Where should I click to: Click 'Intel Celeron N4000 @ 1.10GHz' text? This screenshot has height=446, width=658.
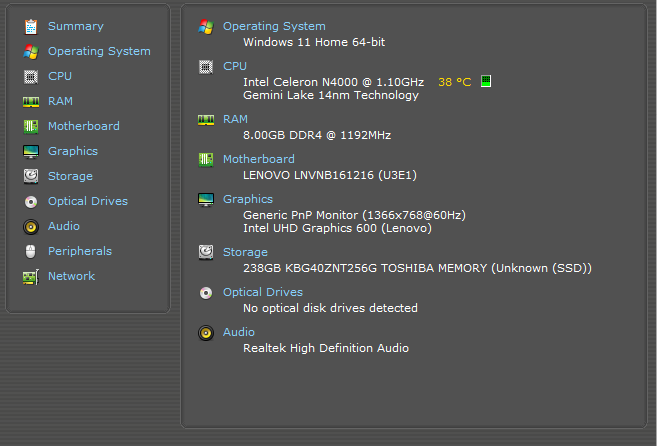334,82
